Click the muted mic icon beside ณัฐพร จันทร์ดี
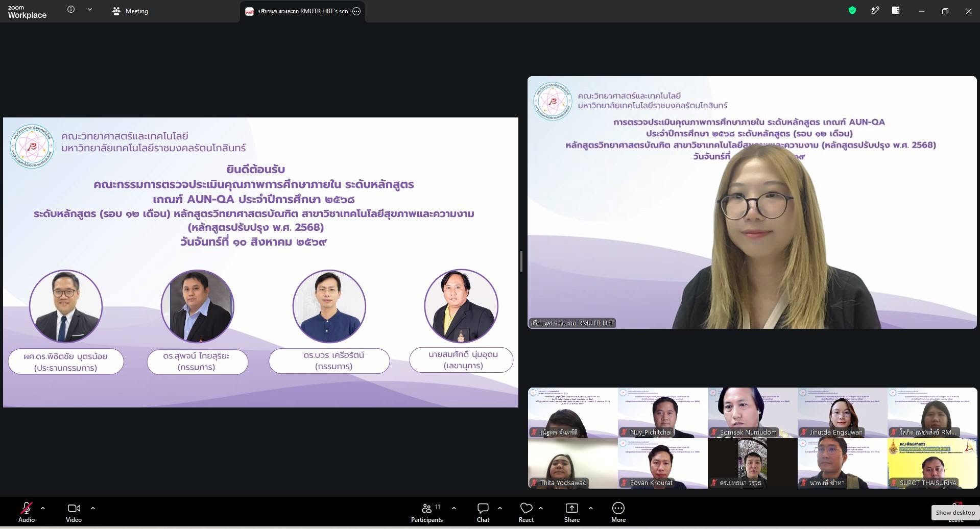 tap(535, 432)
